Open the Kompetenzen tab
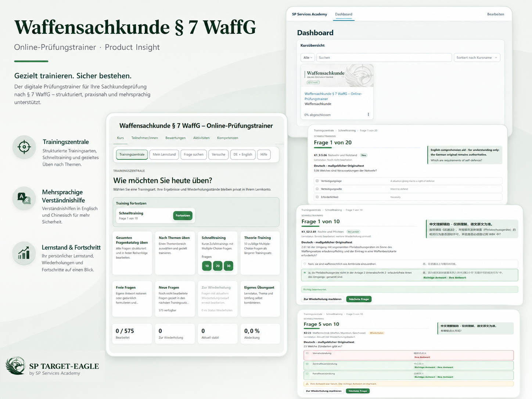The width and height of the screenshot is (532, 399). 227,138
